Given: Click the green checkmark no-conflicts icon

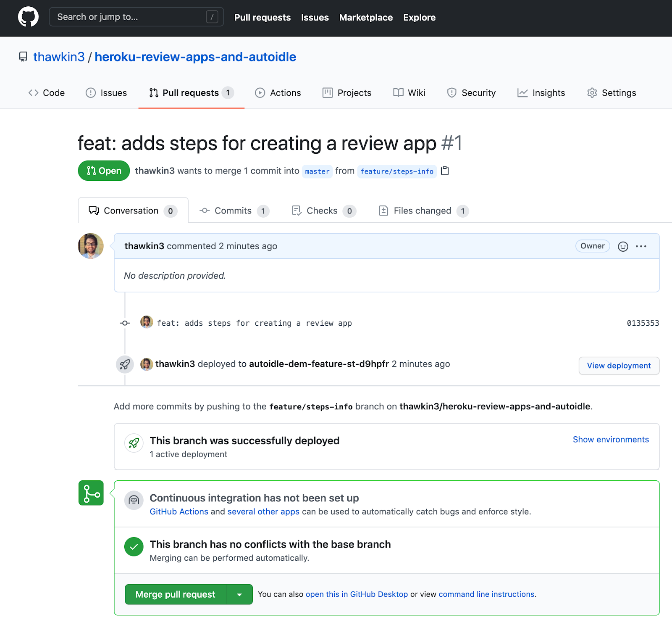Looking at the screenshot, I should point(134,546).
